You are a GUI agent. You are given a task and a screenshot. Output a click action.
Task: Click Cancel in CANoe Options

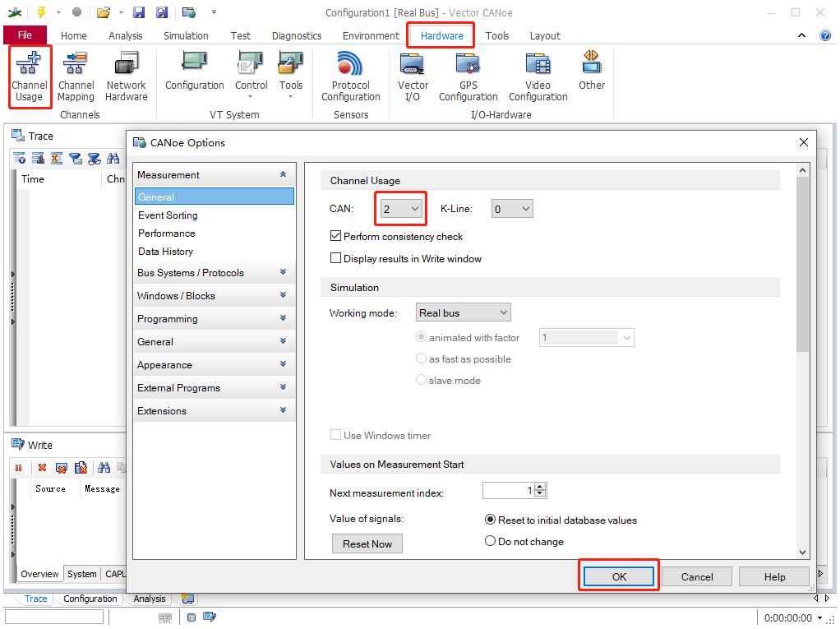696,576
